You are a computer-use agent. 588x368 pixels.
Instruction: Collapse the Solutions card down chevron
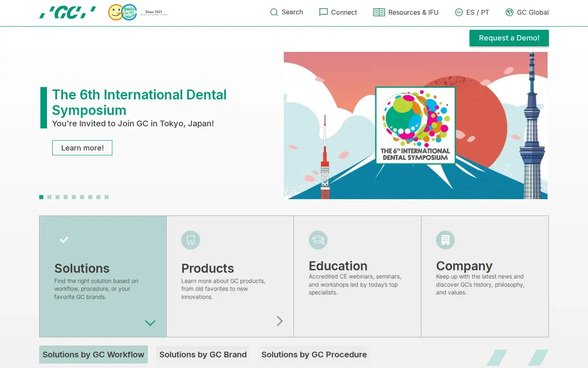pos(150,323)
